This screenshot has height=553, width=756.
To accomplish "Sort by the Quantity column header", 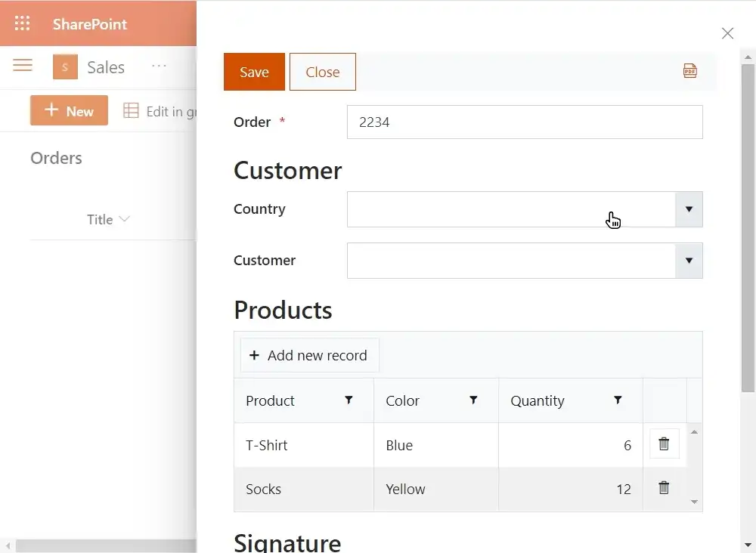I will (x=538, y=401).
